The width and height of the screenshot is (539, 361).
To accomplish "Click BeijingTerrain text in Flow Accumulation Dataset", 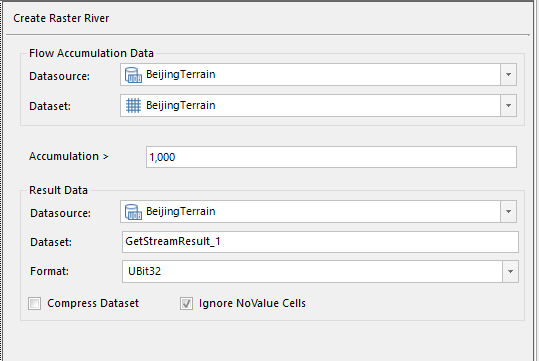I will click(x=181, y=105).
